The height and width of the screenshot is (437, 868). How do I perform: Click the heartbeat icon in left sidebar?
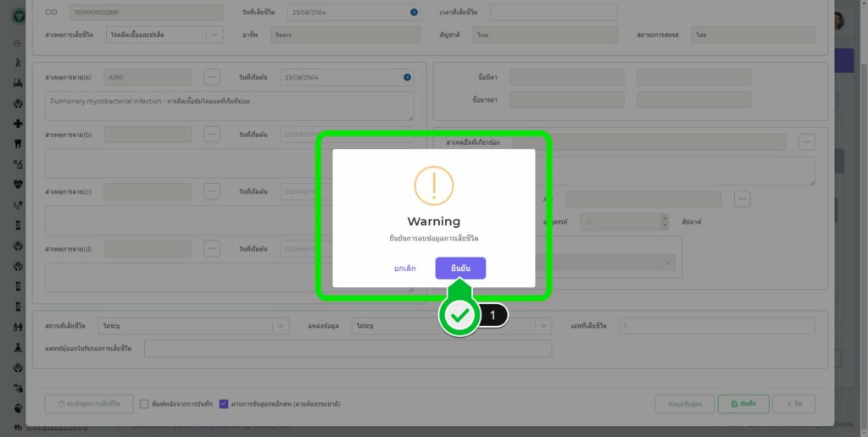click(18, 184)
